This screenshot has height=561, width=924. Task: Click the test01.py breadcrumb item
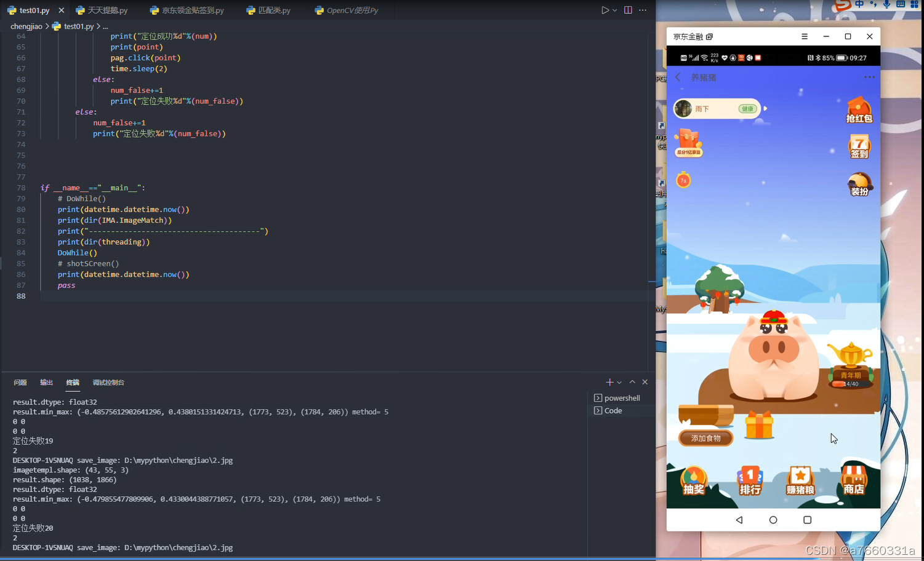coord(73,26)
